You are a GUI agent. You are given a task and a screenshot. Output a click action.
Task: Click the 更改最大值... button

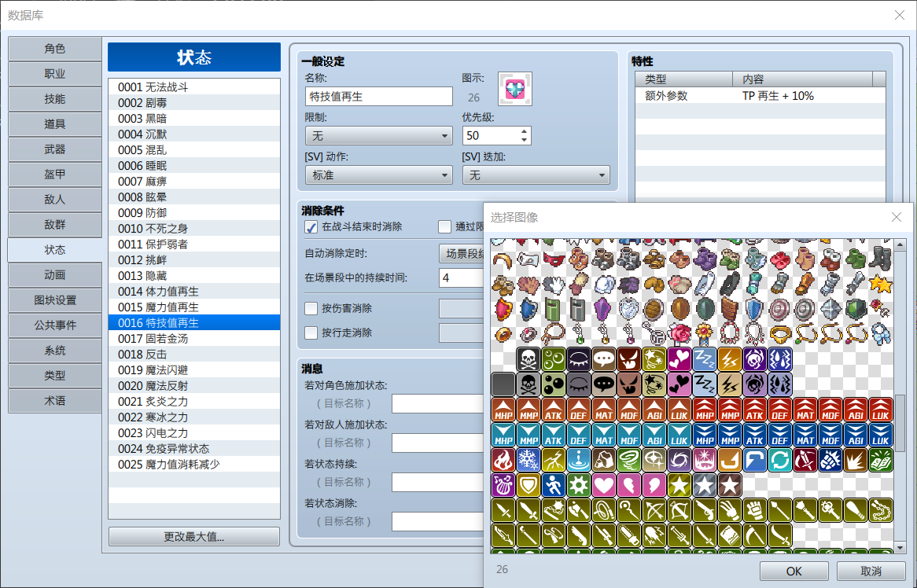tap(194, 537)
